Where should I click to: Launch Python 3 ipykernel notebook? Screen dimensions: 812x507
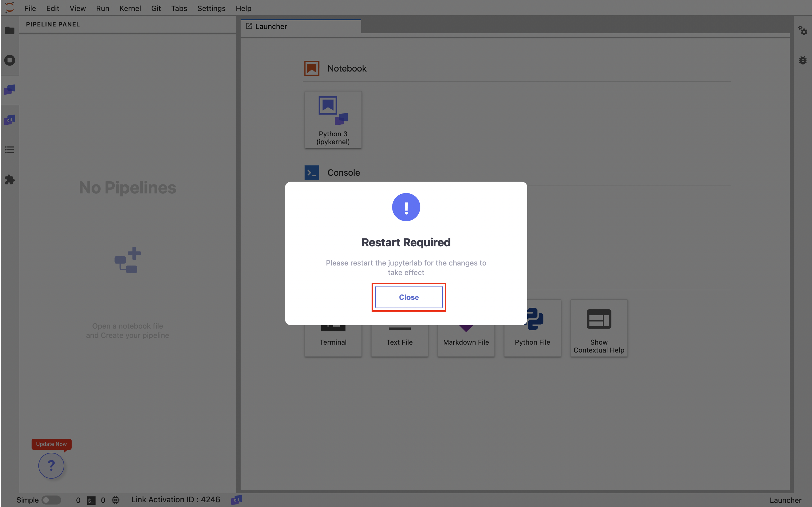coord(333,120)
